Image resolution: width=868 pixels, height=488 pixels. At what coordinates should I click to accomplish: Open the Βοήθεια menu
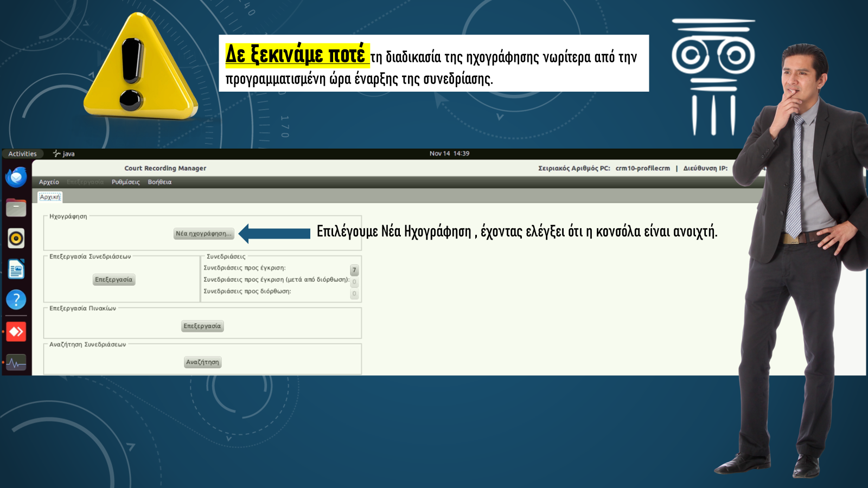159,182
